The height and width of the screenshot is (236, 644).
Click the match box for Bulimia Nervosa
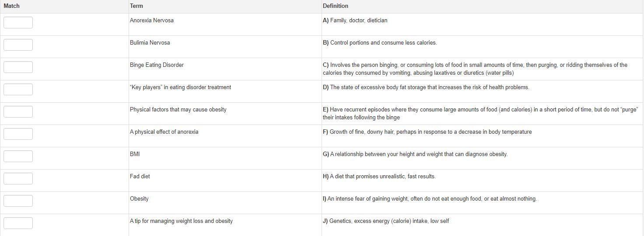coord(18,45)
